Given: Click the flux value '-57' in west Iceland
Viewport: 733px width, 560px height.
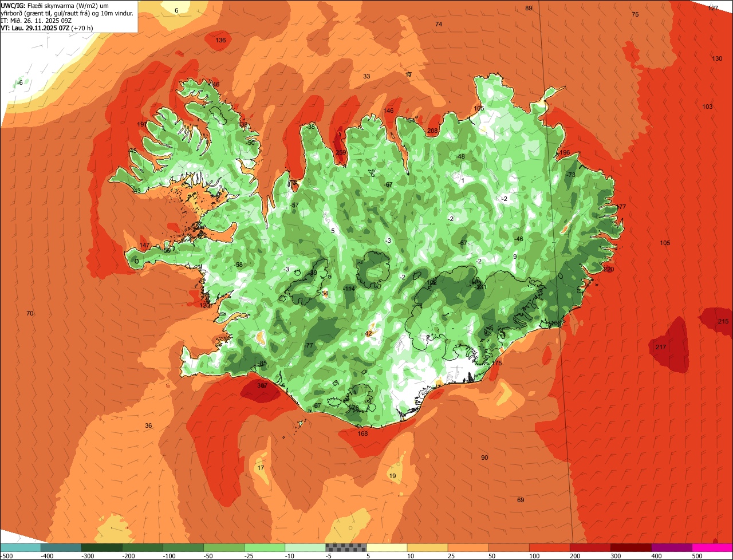Looking at the screenshot, I should tap(294, 205).
